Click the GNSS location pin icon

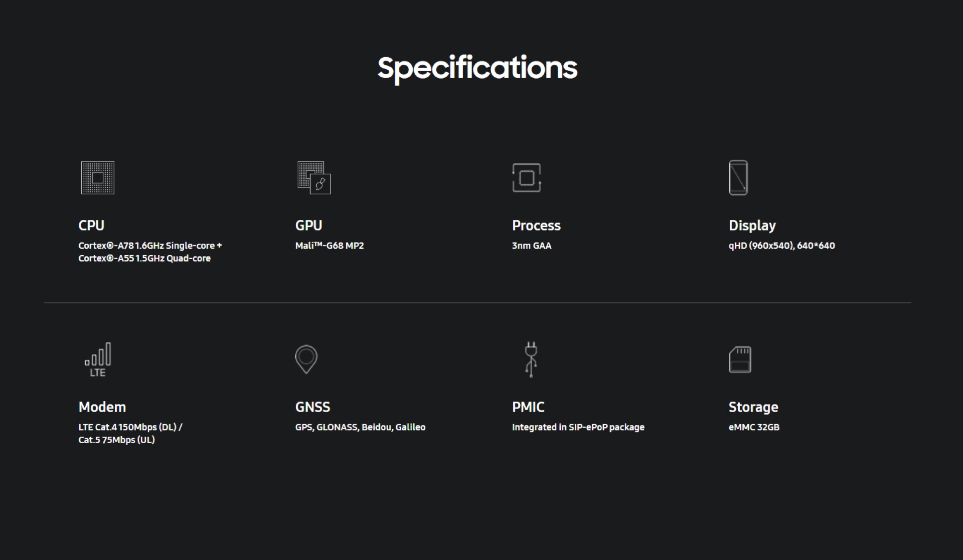(306, 359)
